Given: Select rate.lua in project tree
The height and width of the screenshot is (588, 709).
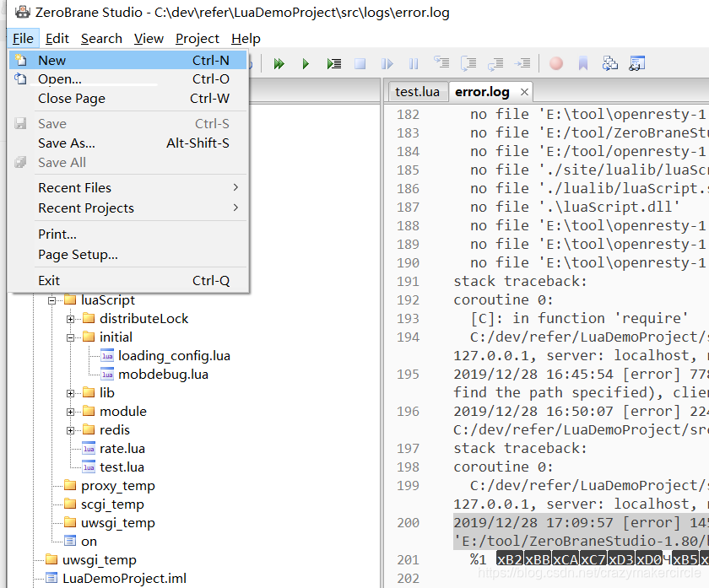Looking at the screenshot, I should pos(122,448).
